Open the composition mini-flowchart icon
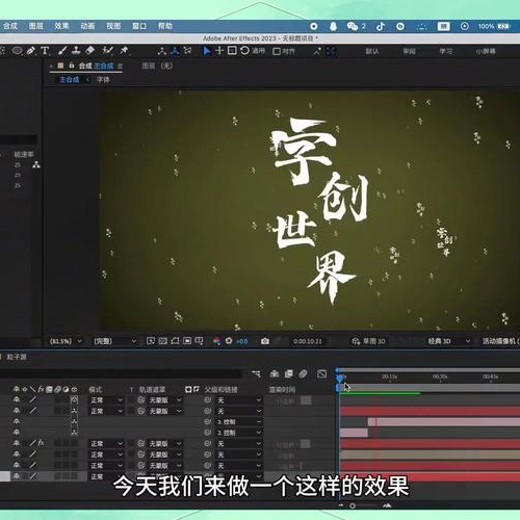This screenshot has width=520, height=520. (256, 374)
